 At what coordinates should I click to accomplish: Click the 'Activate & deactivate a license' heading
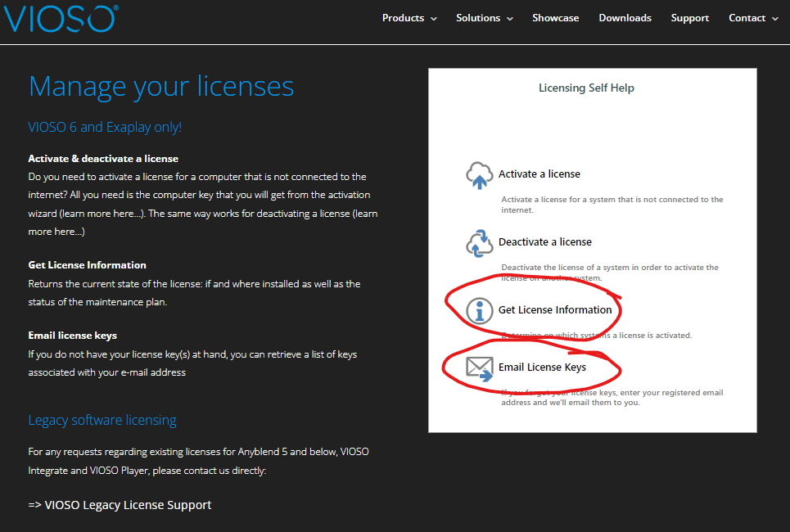pos(103,159)
